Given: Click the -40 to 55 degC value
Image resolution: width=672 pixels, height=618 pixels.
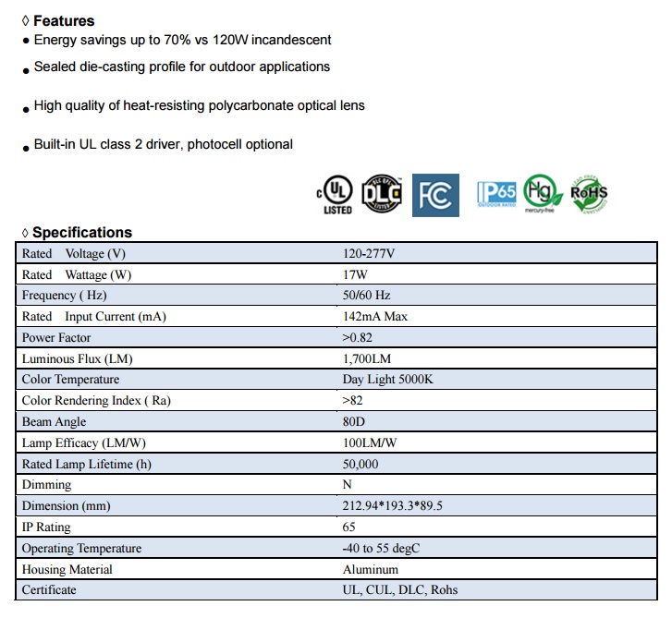Looking at the screenshot, I should tap(383, 549).
